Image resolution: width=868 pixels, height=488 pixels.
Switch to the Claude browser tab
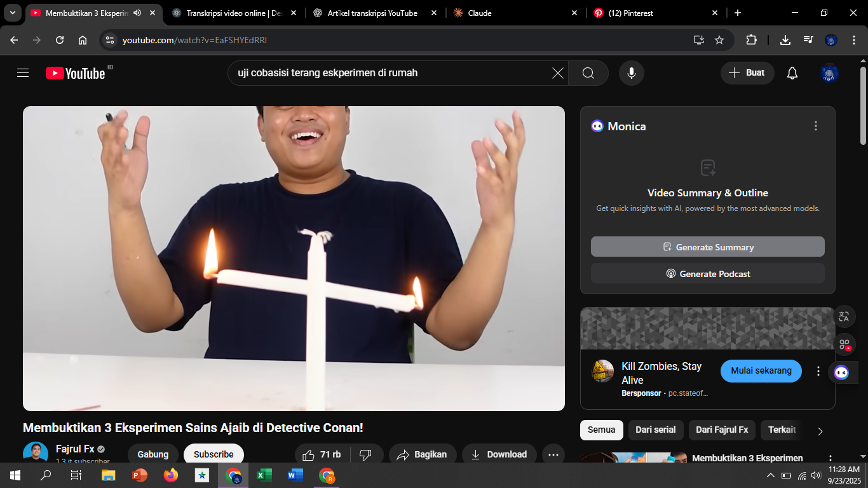(x=502, y=12)
